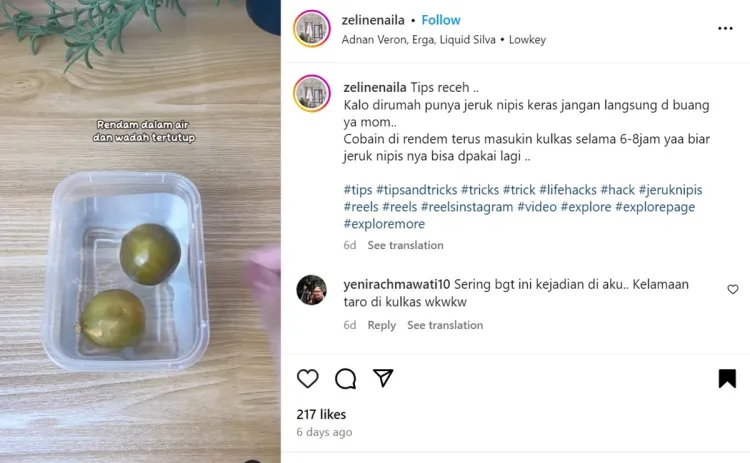The width and height of the screenshot is (750, 463).
Task: Open zelinenaila header profile picture
Action: [x=312, y=29]
